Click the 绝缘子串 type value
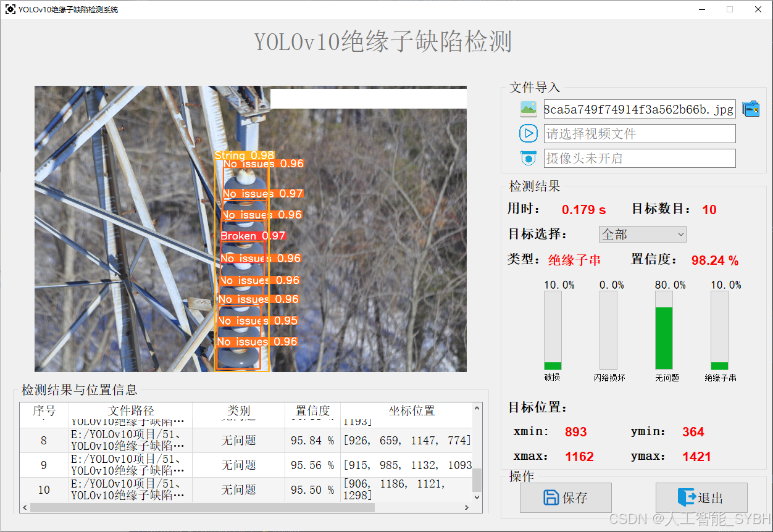Screen dimensions: 773x532 pyautogui.click(x=574, y=260)
